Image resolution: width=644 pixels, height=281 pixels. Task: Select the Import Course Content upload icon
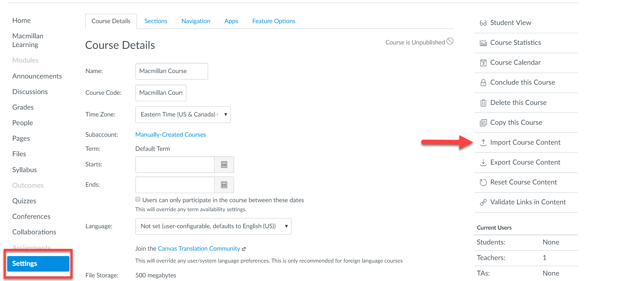coord(483,142)
